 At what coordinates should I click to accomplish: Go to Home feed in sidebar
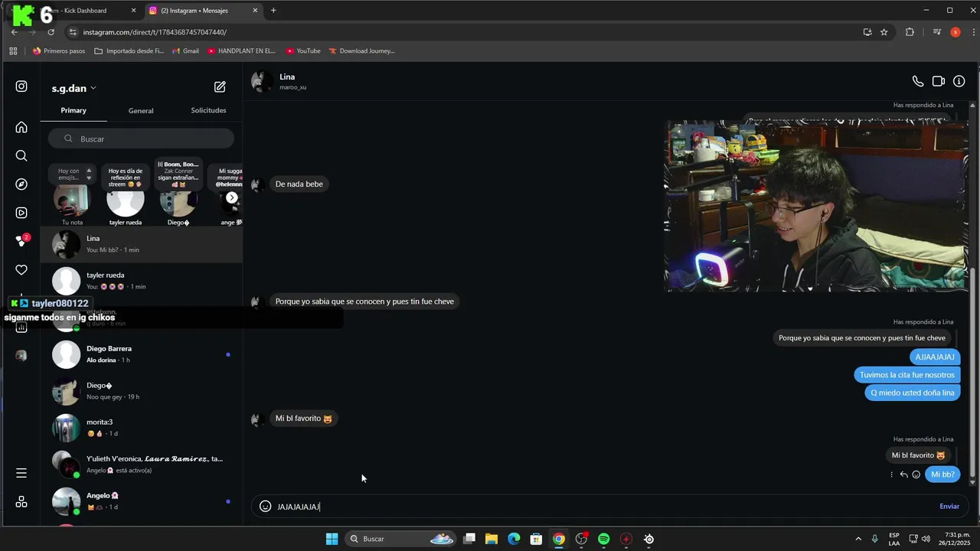click(x=21, y=127)
